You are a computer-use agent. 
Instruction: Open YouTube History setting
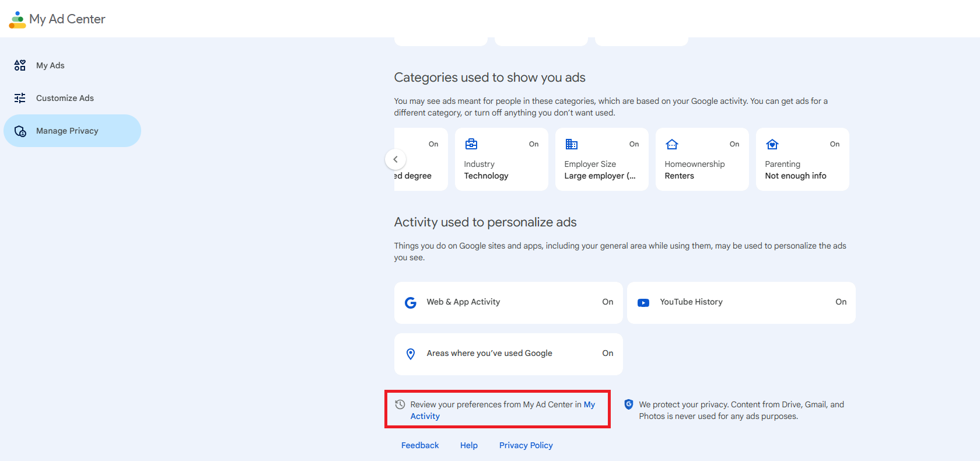pyautogui.click(x=741, y=303)
